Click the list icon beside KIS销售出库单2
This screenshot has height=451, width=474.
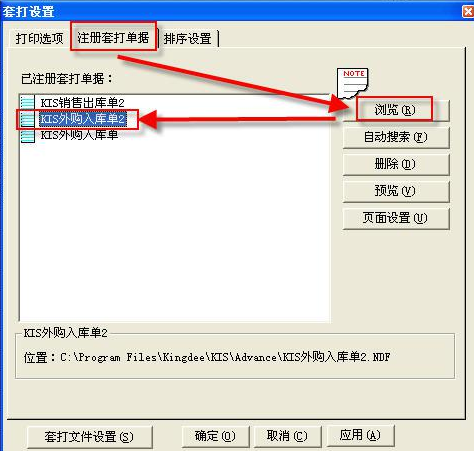27,102
